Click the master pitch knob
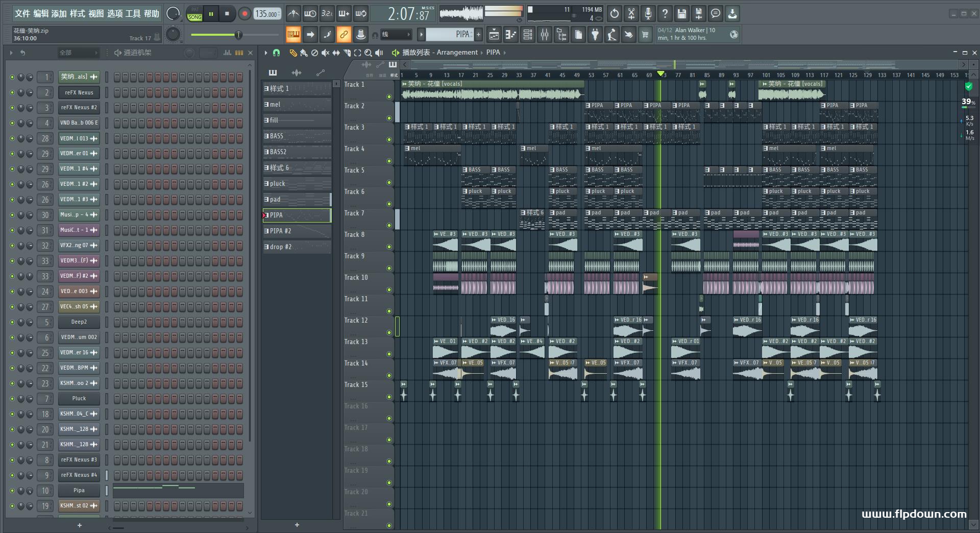This screenshot has width=980, height=533. 173,34
